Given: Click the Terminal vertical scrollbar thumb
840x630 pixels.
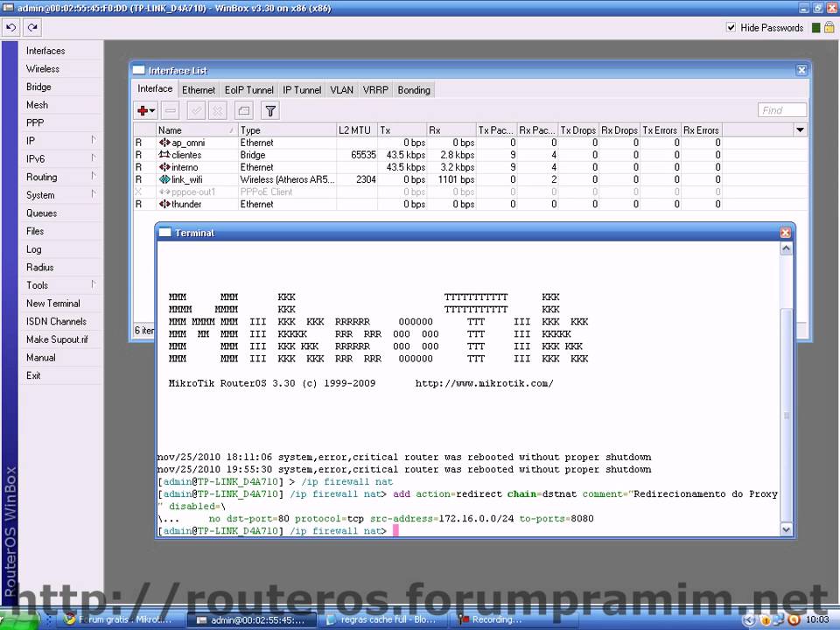Looking at the screenshot, I should [x=786, y=415].
